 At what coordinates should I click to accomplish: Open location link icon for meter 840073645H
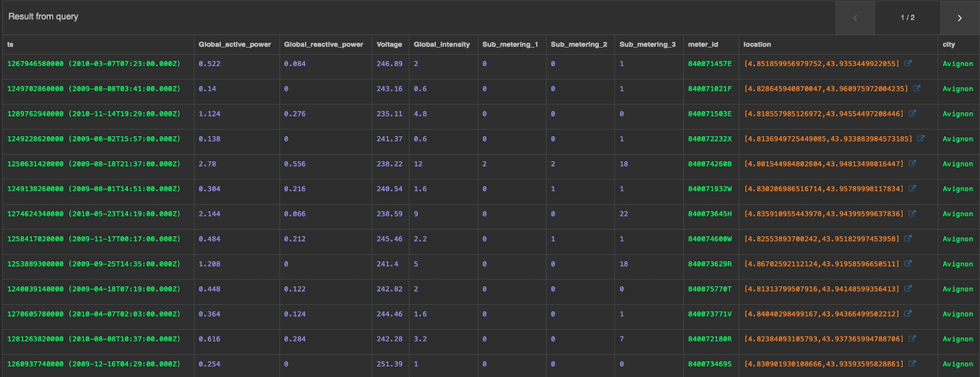pyautogui.click(x=912, y=214)
